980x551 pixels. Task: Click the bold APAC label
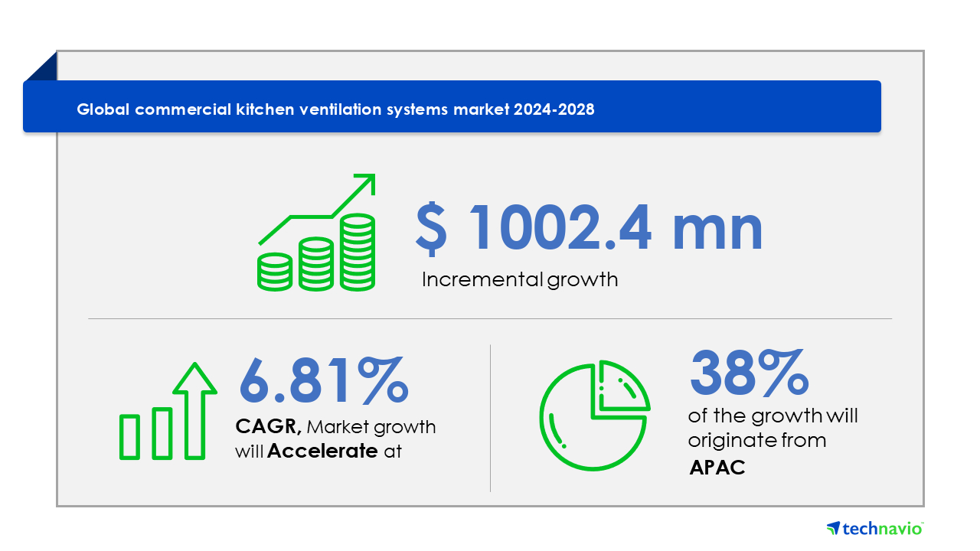pos(717,468)
